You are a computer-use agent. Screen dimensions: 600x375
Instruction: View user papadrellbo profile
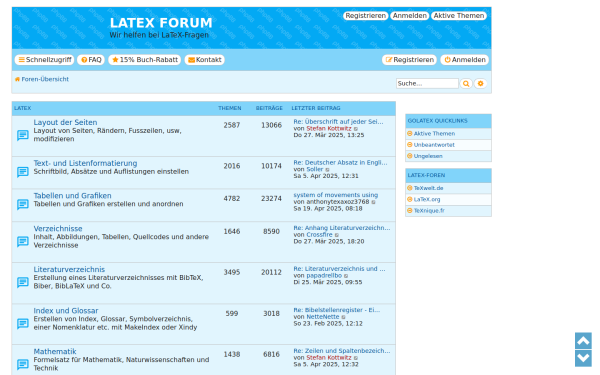click(324, 276)
